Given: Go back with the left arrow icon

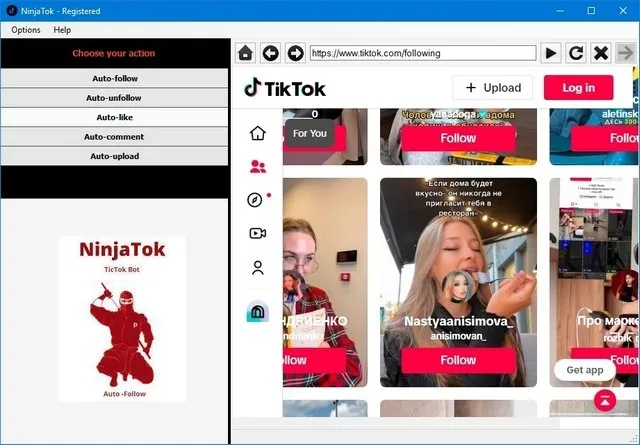Looking at the screenshot, I should coord(270,53).
